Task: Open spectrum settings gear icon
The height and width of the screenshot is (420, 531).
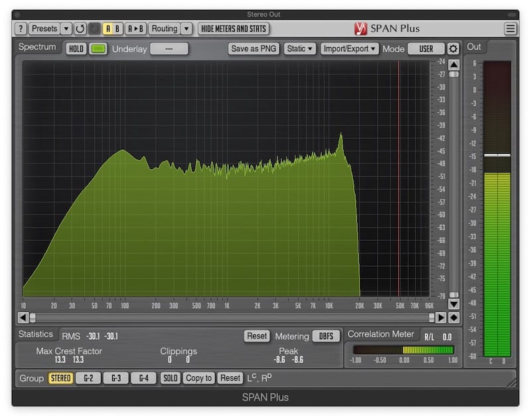Action: tap(453, 48)
